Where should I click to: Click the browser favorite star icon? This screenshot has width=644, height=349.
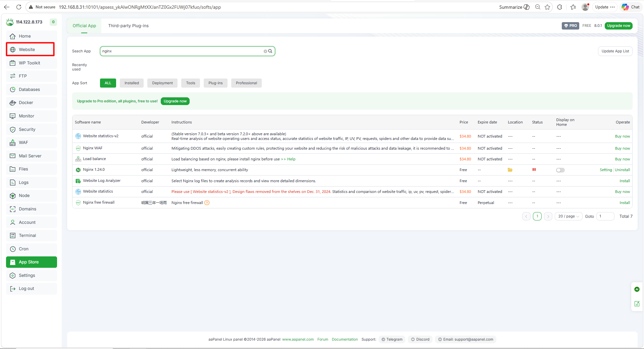tap(547, 7)
